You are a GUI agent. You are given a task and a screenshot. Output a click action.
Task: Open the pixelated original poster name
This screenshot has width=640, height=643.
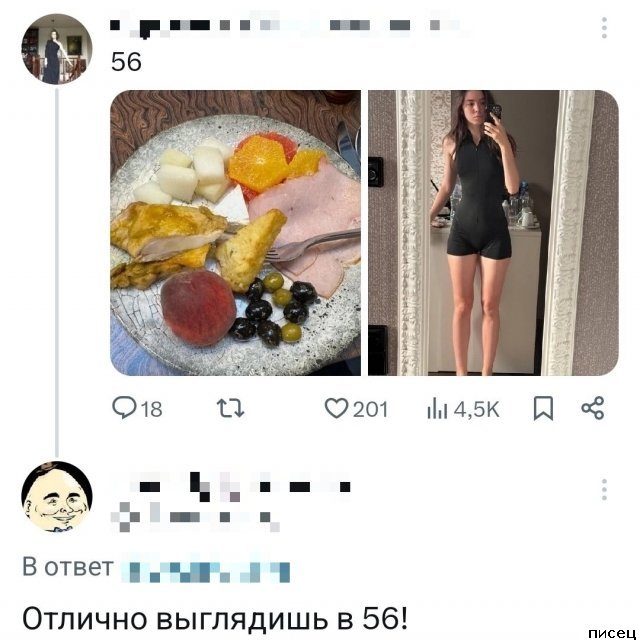coord(285,27)
